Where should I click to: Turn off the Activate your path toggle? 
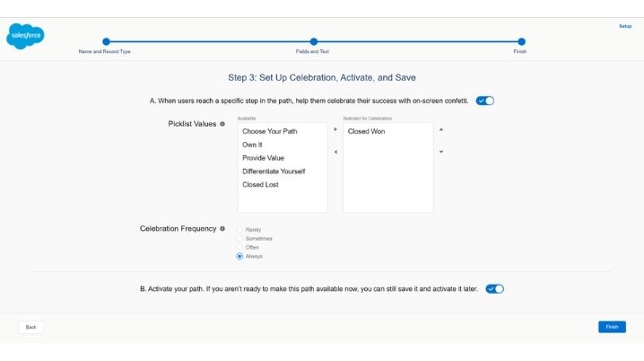coord(495,289)
